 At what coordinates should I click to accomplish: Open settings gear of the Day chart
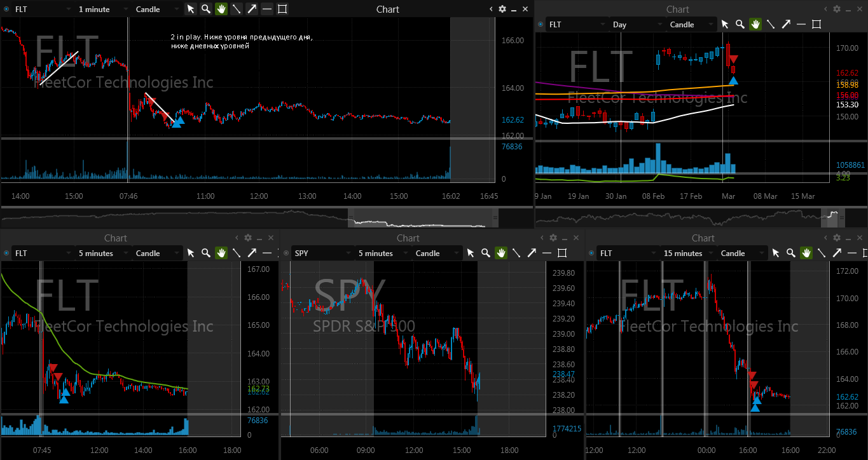click(836, 9)
